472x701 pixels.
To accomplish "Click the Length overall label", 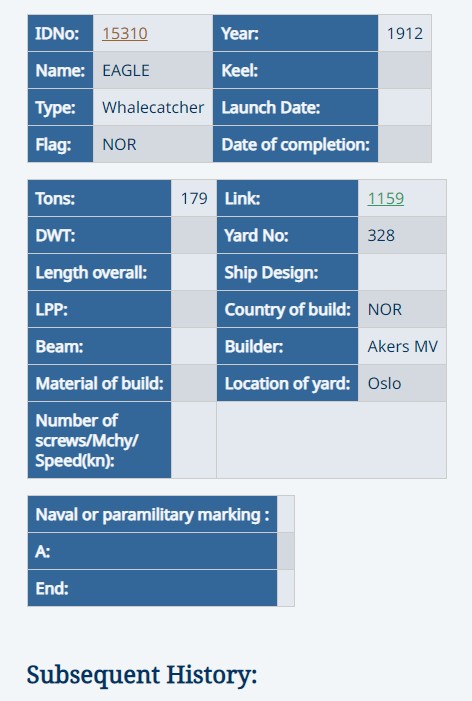I will coord(91,273).
